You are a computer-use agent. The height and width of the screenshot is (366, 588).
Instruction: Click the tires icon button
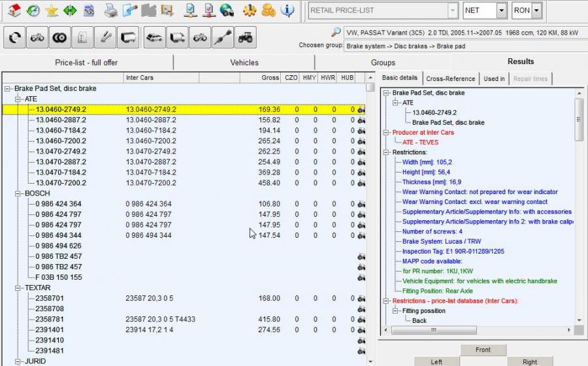point(60,38)
